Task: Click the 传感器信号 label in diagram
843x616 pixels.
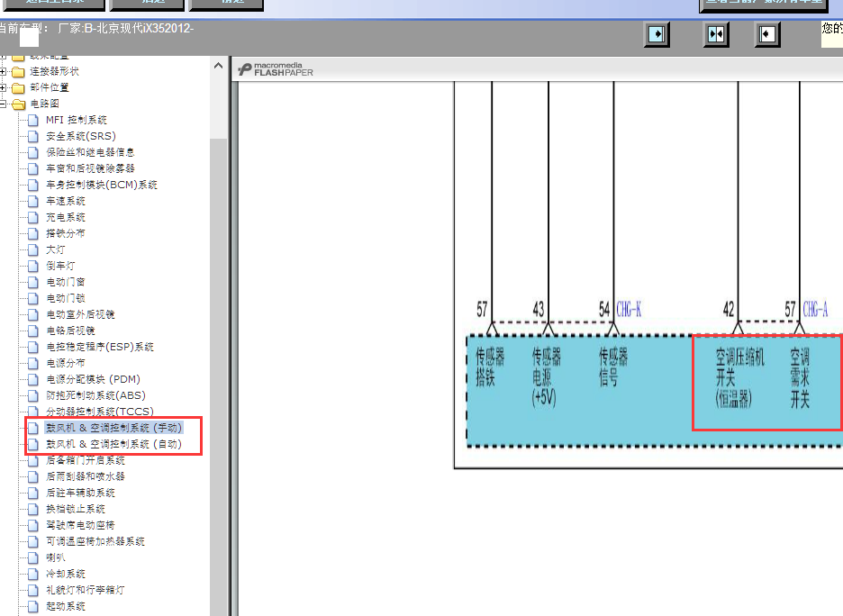Action: pyautogui.click(x=613, y=367)
